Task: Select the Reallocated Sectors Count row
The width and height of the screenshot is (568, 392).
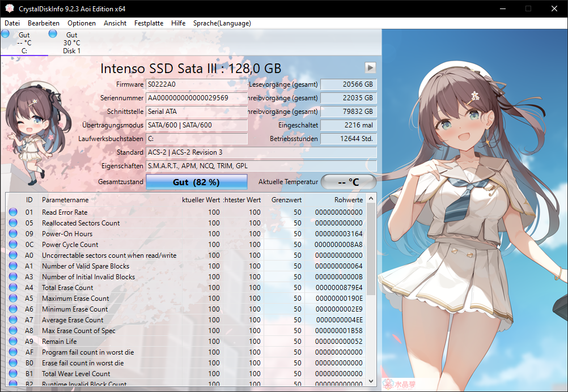Action: coord(186,223)
